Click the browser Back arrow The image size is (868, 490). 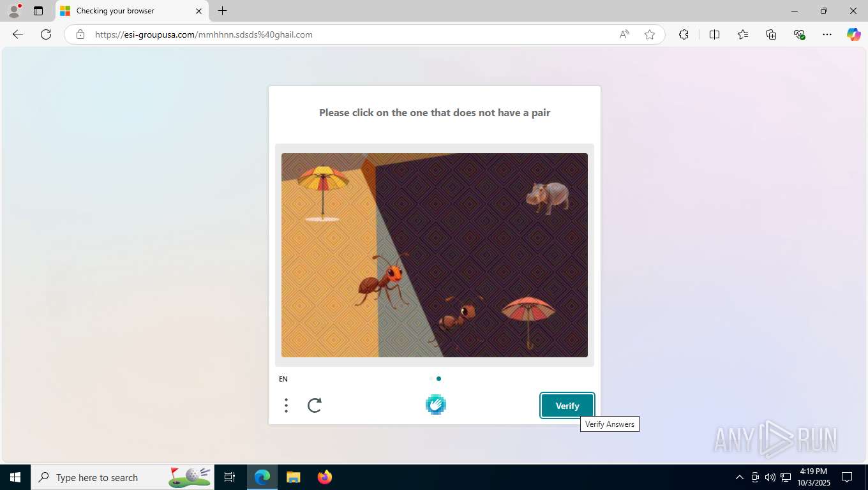(18, 34)
